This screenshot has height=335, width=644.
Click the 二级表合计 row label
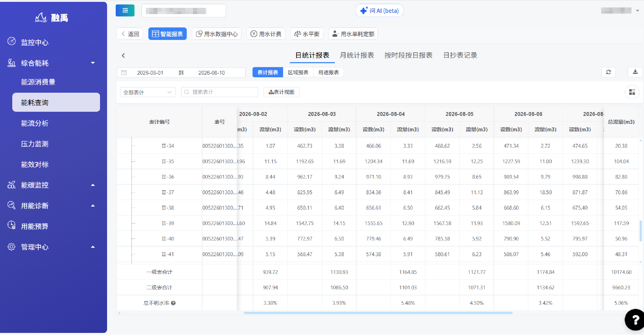(x=159, y=287)
